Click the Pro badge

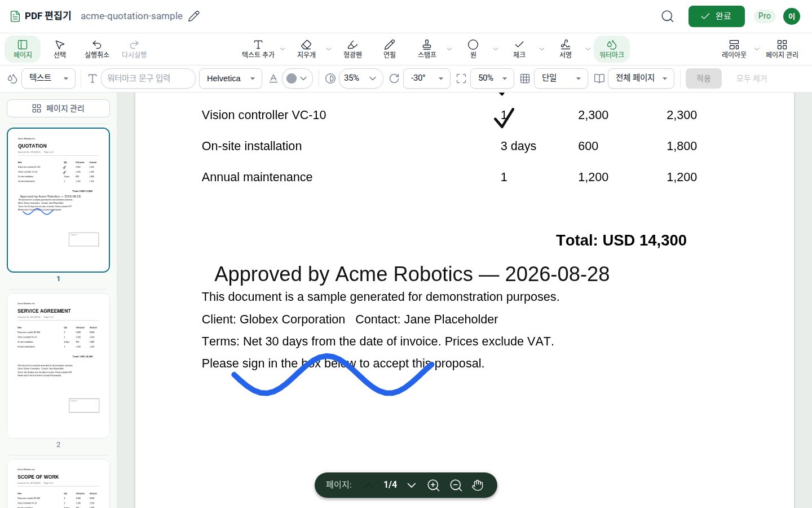[x=765, y=16]
